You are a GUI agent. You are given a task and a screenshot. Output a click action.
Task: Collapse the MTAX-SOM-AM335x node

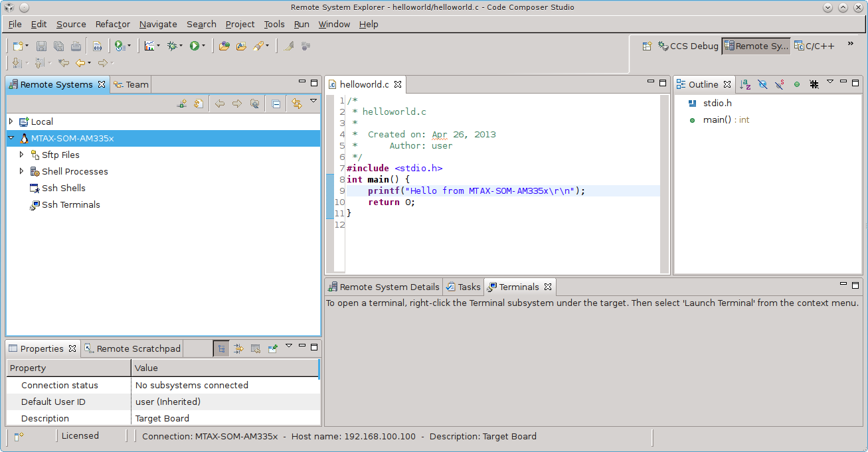pyautogui.click(x=11, y=138)
